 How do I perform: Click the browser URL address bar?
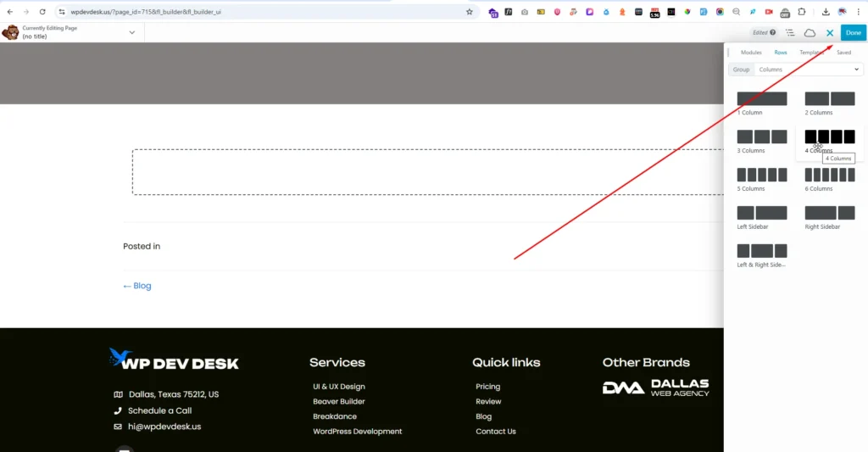[254, 12]
